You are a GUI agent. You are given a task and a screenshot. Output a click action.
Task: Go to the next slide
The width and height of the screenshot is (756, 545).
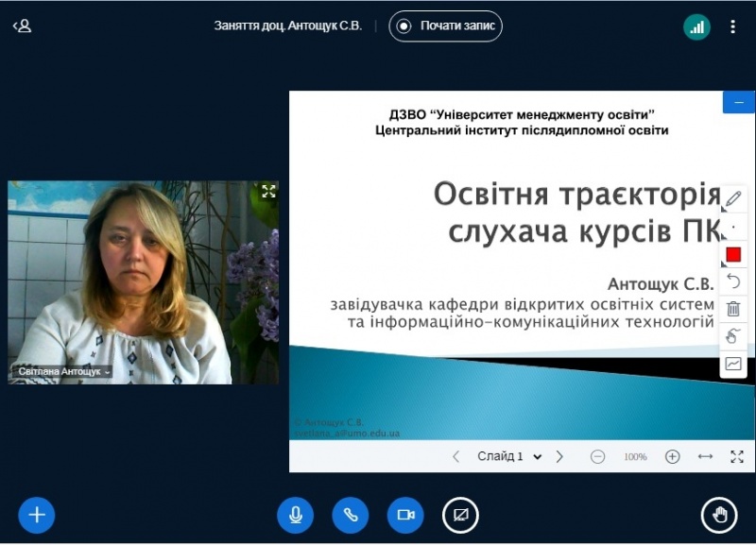coord(559,456)
